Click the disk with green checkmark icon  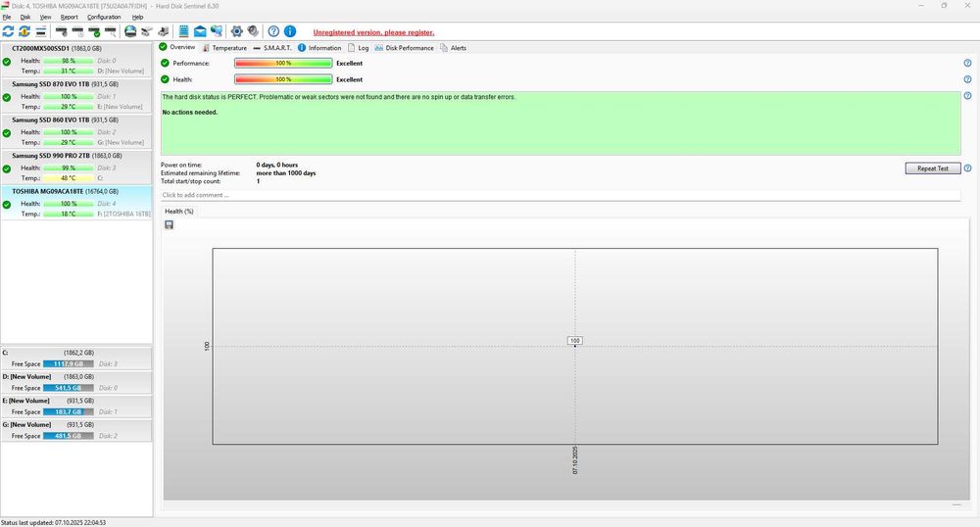(x=94, y=31)
